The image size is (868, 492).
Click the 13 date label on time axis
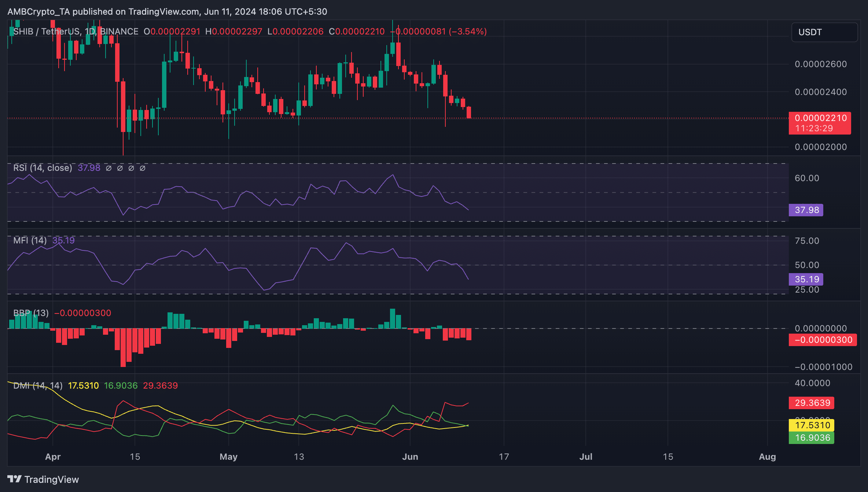[x=299, y=457]
